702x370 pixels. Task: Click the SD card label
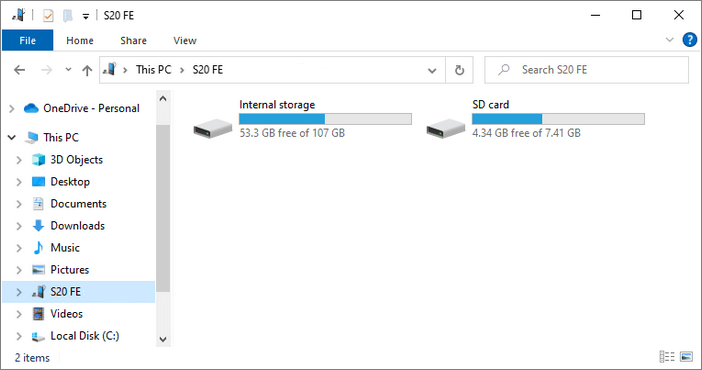point(490,105)
